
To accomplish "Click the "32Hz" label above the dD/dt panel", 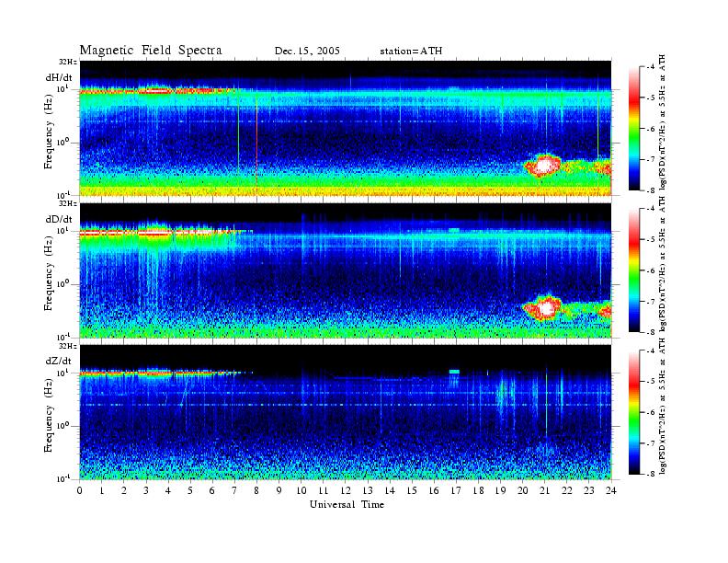I will pyautogui.click(x=68, y=203).
